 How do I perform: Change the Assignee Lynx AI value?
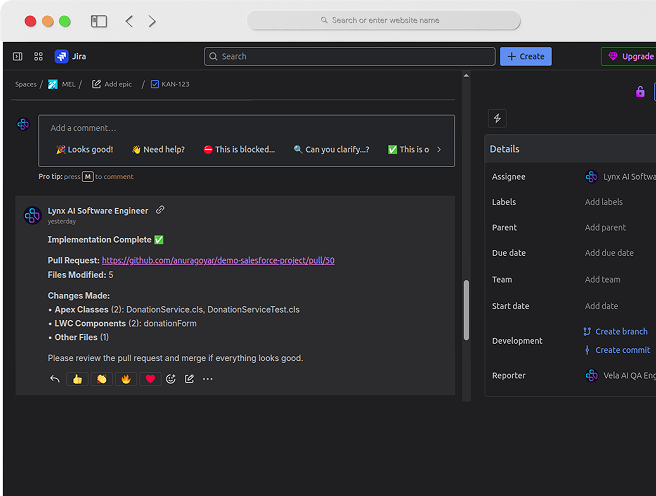coord(620,177)
